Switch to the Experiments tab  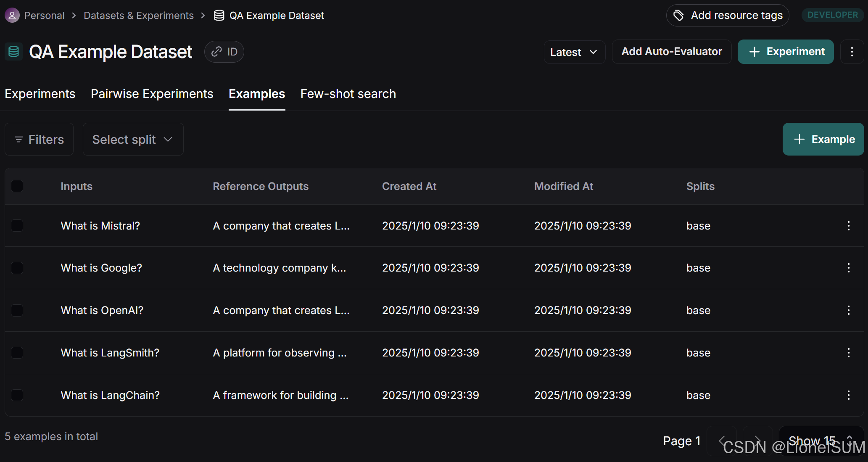(x=40, y=94)
